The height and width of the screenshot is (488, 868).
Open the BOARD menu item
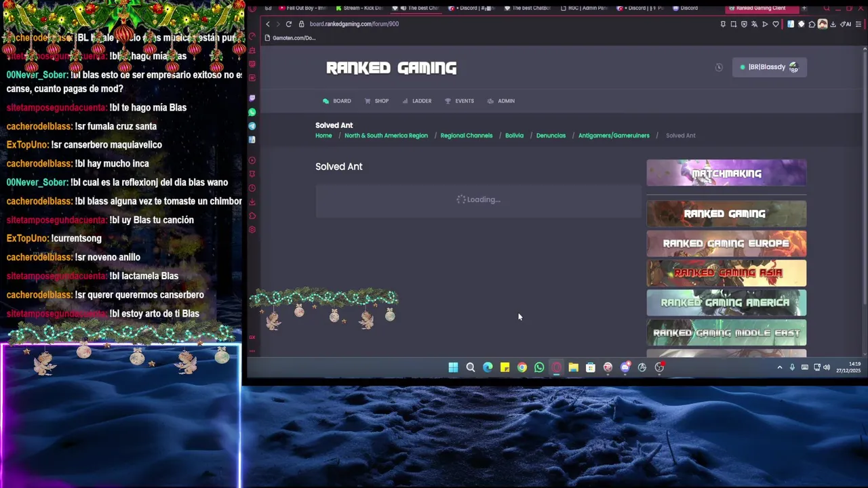coord(337,101)
